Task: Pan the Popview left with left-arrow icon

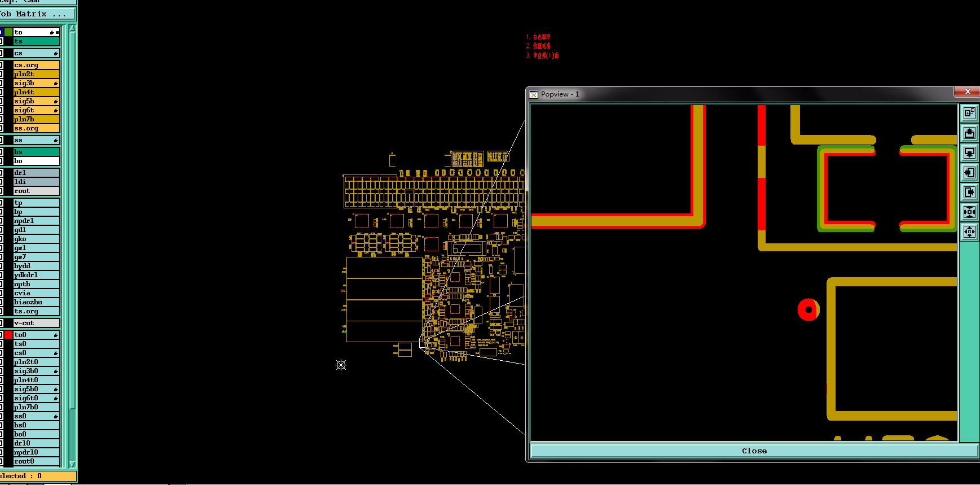Action: tap(969, 173)
